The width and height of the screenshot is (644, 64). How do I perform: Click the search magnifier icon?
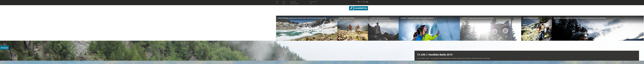pos(361,2)
